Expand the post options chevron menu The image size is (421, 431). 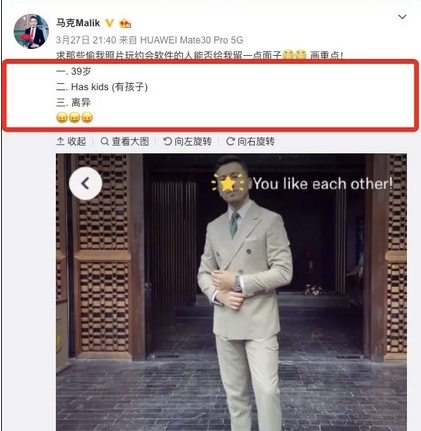click(x=402, y=17)
